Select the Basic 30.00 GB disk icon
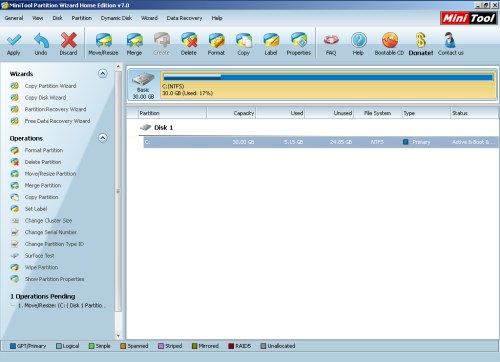 [x=143, y=85]
